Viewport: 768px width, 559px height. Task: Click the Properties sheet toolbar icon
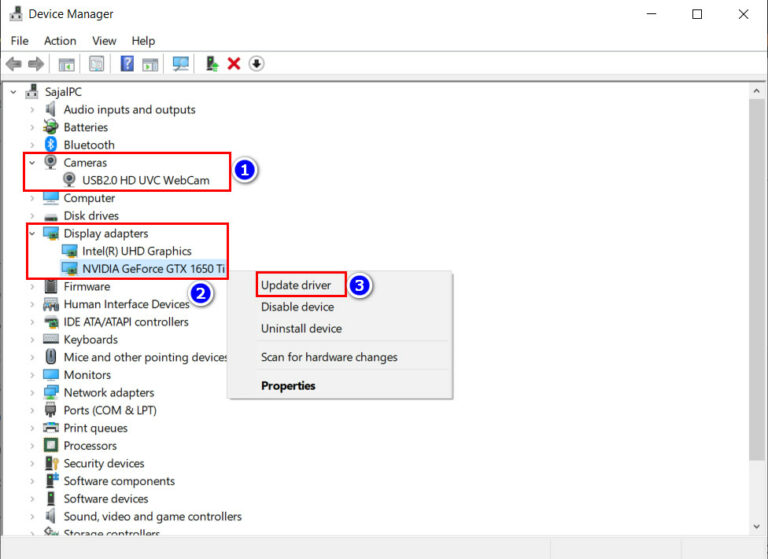[96, 64]
